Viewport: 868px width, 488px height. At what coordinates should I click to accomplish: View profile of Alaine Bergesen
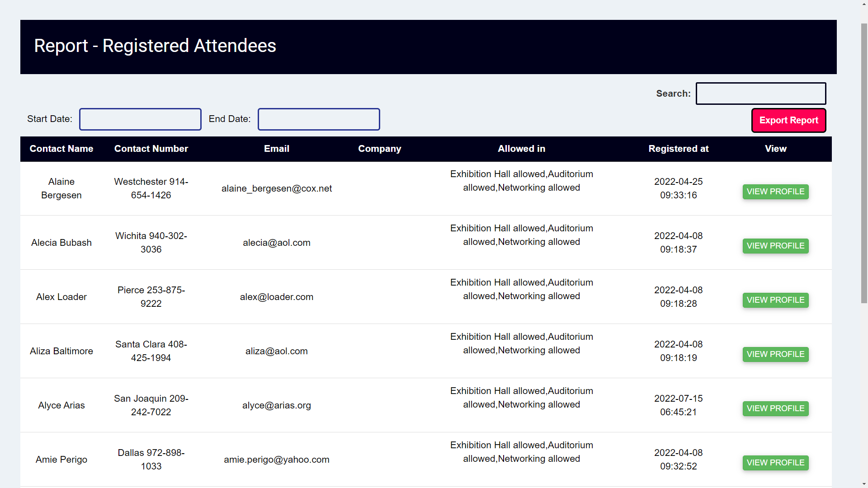[775, 191]
